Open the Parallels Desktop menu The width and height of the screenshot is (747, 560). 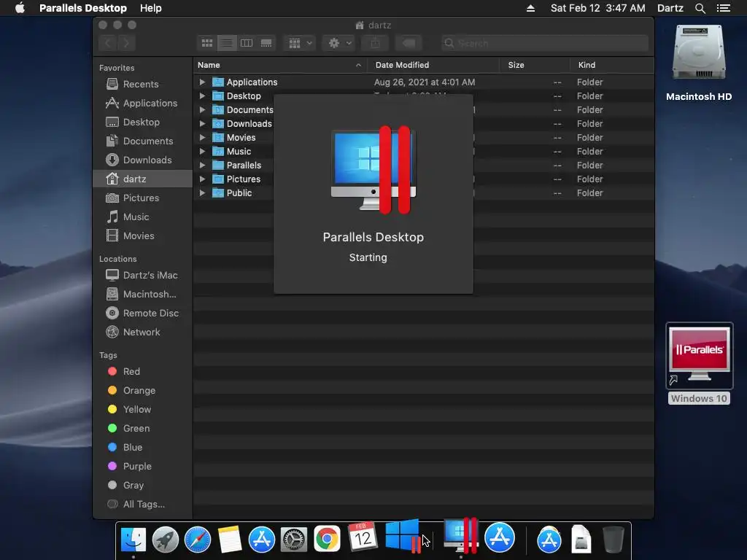pyautogui.click(x=83, y=8)
